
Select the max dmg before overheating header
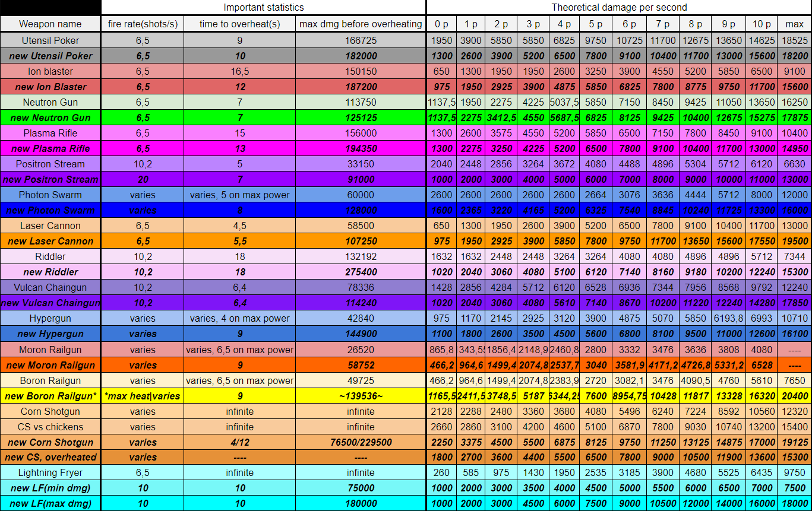(x=361, y=24)
